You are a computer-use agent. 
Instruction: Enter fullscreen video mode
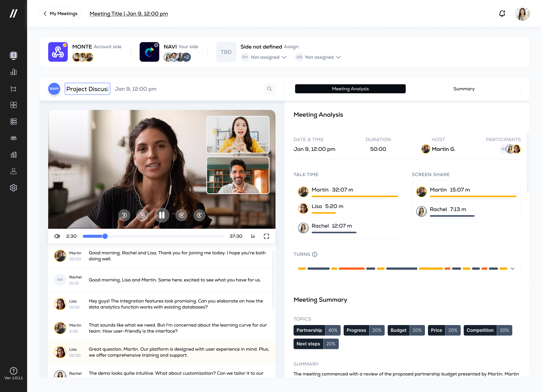point(266,236)
